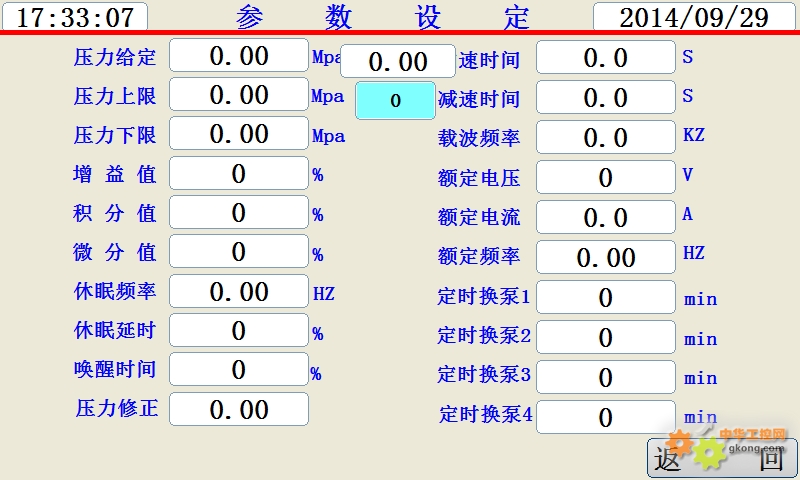Screen dimensions: 800x480
Task: Click the 积分值 input field
Action: 239,212
